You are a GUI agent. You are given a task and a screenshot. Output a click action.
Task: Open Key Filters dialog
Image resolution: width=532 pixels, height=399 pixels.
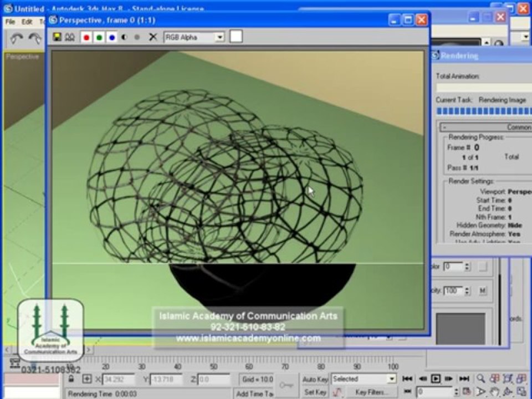(371, 392)
